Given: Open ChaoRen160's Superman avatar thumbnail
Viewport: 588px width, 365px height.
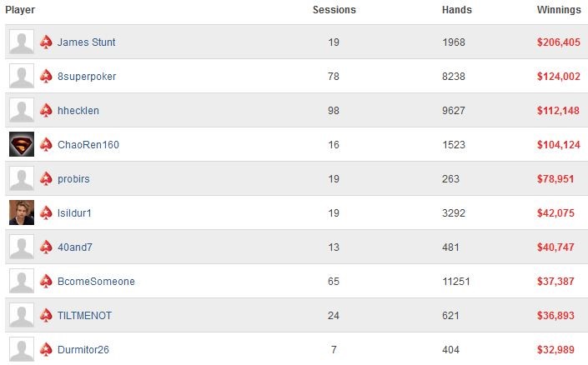Looking at the screenshot, I should pyautogui.click(x=22, y=144).
